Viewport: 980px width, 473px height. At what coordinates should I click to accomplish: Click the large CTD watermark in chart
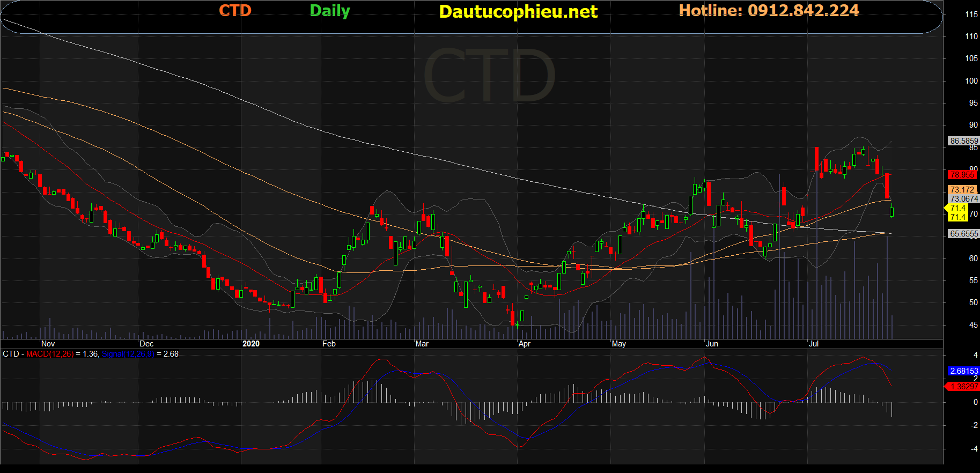[x=489, y=76]
